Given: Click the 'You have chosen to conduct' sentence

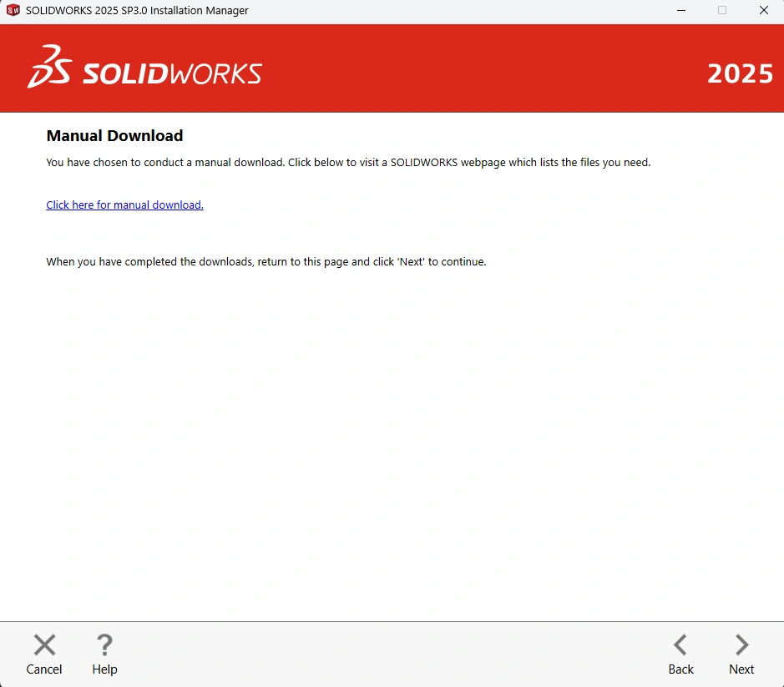Looking at the screenshot, I should tap(348, 163).
